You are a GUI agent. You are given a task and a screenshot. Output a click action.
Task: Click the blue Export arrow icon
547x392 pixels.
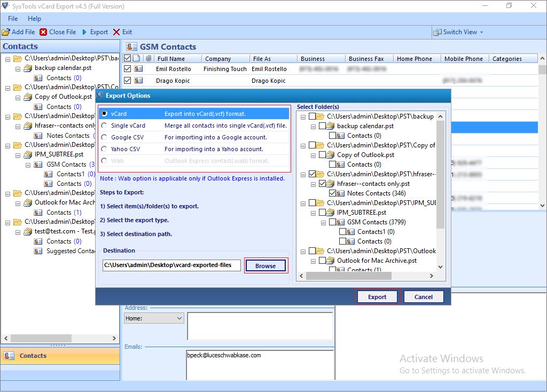click(84, 32)
